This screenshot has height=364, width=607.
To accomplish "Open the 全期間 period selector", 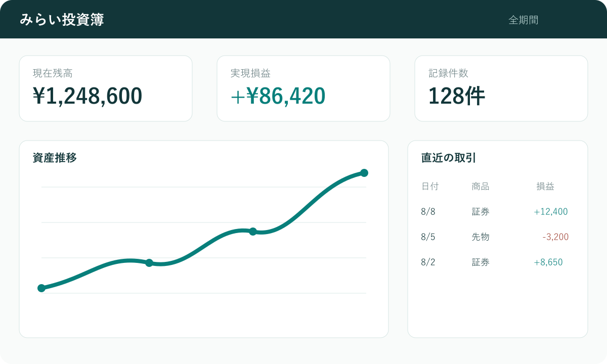I will tap(523, 20).
